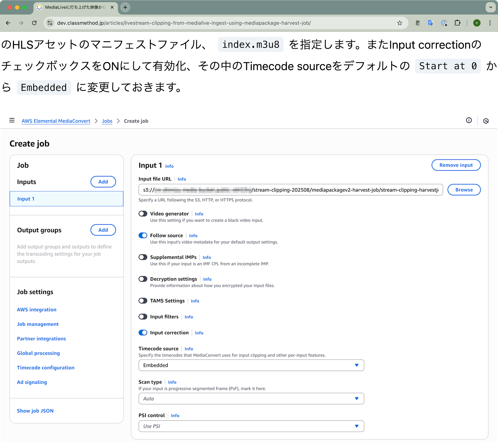Image resolution: width=498 pixels, height=448 pixels.
Task: Toggle the TAMS Settings switch
Action: click(x=143, y=300)
